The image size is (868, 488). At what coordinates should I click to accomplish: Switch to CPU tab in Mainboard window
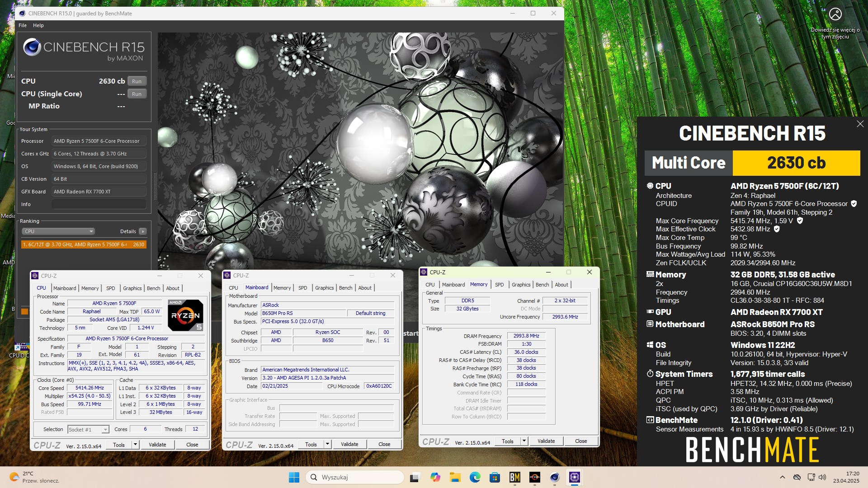[x=233, y=288]
